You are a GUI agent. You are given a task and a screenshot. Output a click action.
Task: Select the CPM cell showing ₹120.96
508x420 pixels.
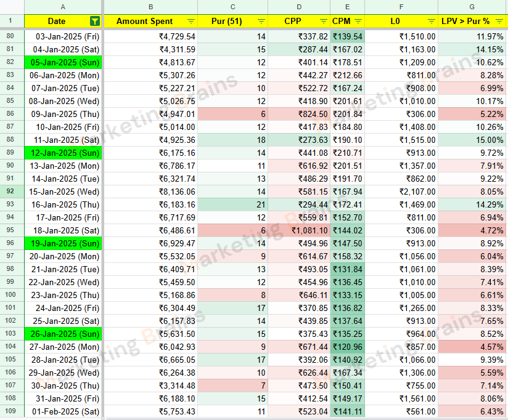(348, 347)
